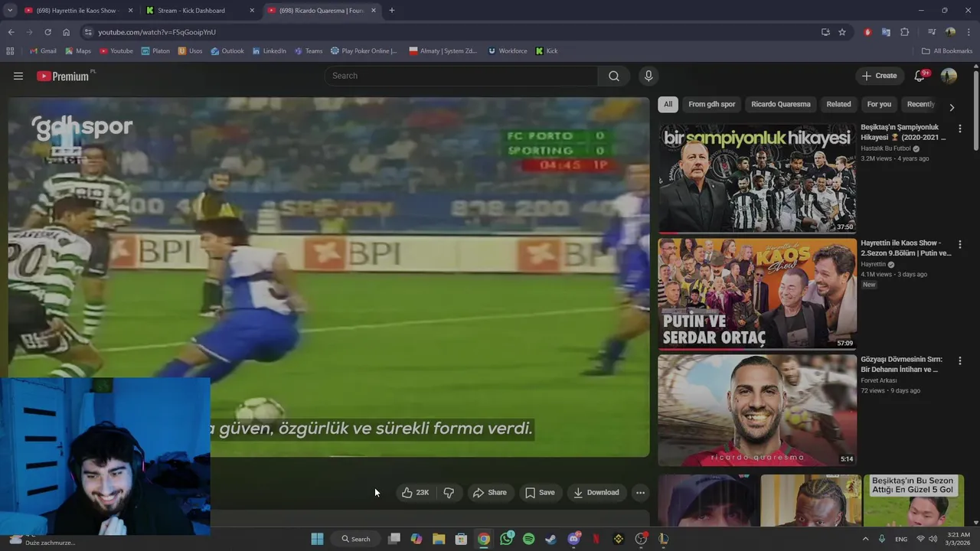Open the YouTube guide hamburger menu
The width and height of the screenshot is (980, 551).
click(x=18, y=76)
